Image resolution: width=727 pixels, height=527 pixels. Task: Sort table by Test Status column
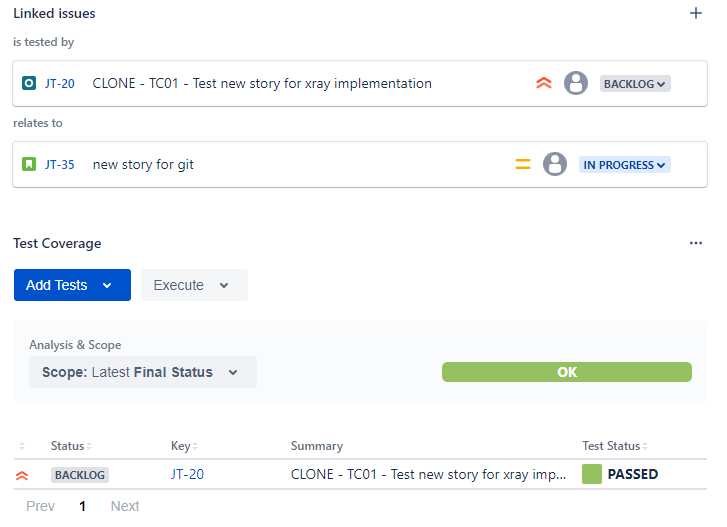click(615, 446)
